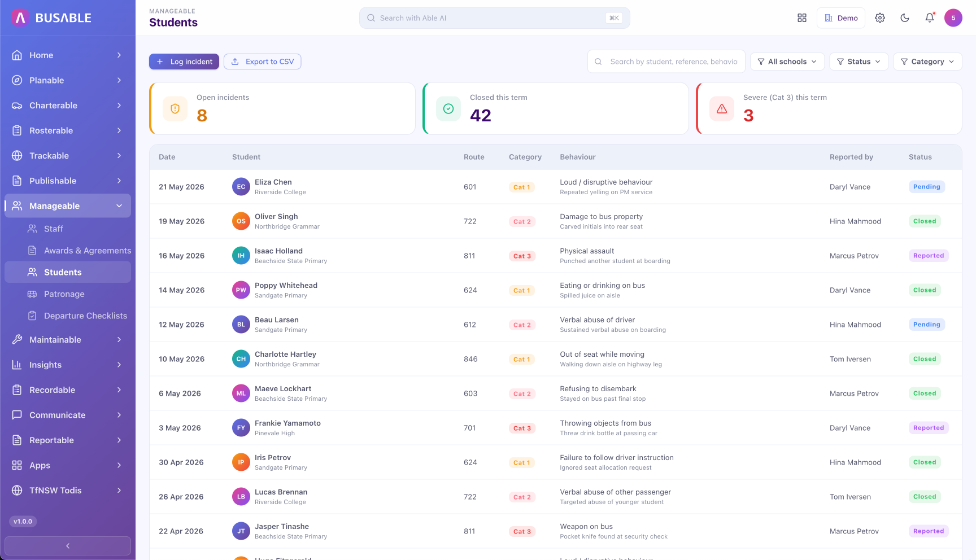Click the Open incidents shield icon
Viewport: 976px width, 560px height.
pyautogui.click(x=175, y=109)
